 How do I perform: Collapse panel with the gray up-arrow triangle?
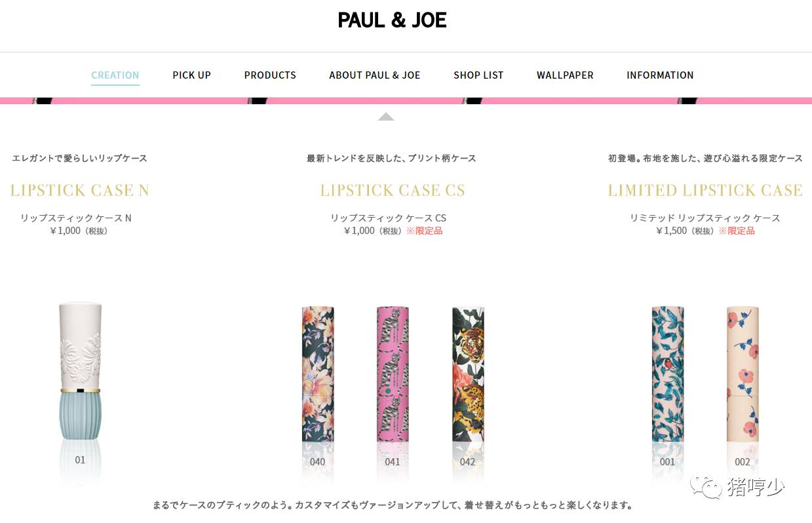tap(386, 117)
